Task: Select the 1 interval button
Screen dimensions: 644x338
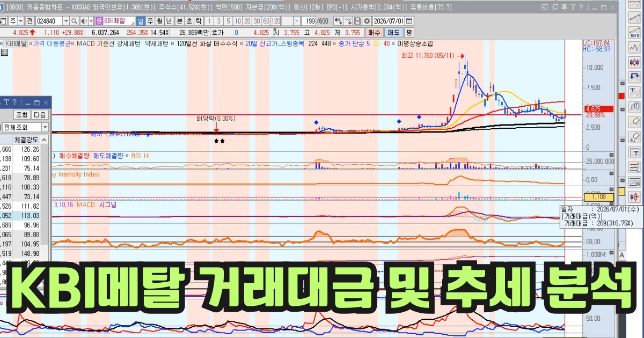Action: coord(209,21)
